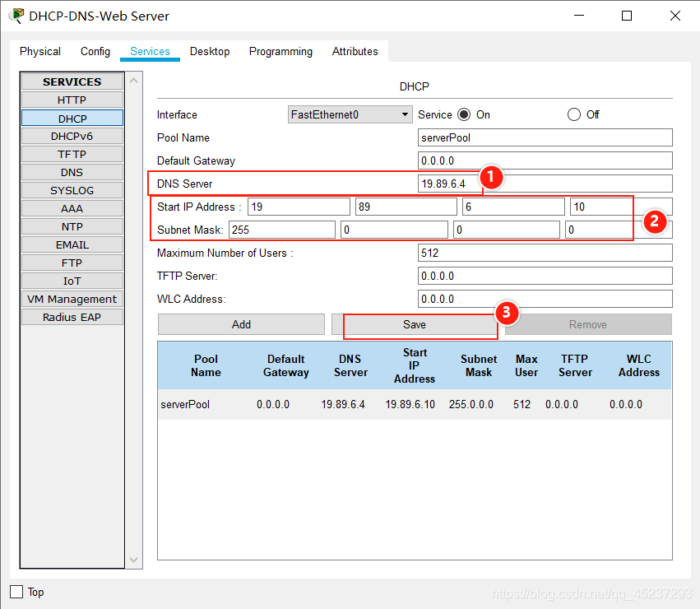Click the TFTP Server column header
700x609 pixels.
point(575,365)
